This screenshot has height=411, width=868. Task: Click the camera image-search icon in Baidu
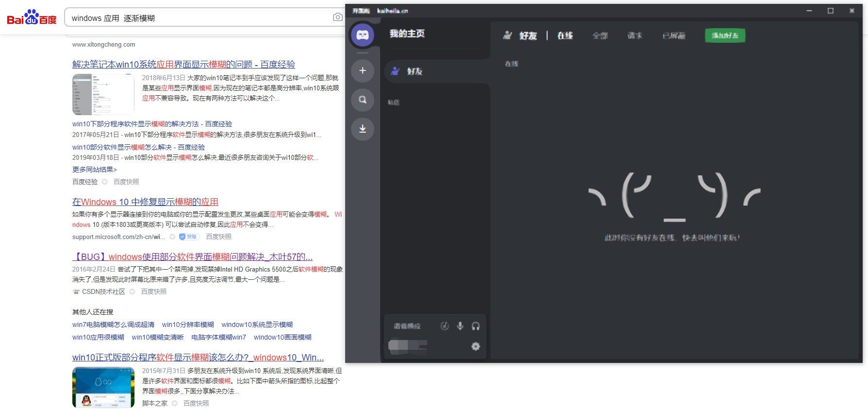click(338, 17)
